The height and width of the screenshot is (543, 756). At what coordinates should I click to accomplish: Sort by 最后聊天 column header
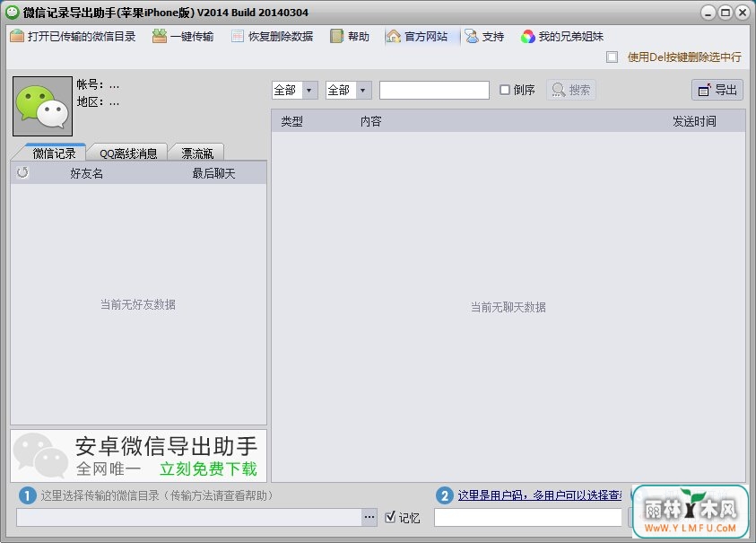(213, 173)
